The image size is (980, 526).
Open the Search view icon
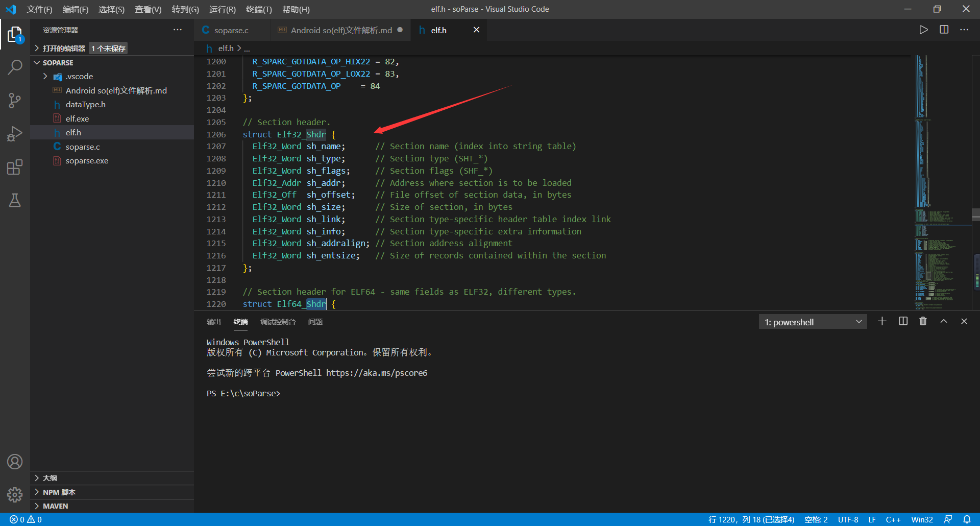[15, 67]
